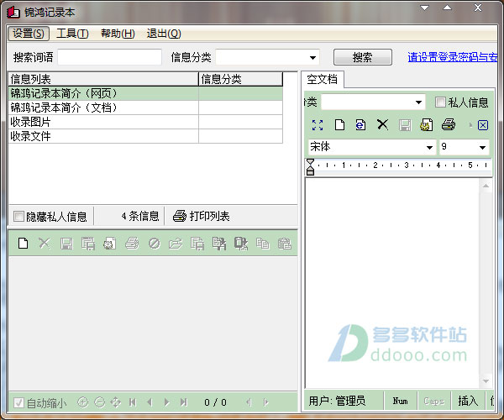Open the 信息分类 search dropdown
This screenshot has width=504, height=420.
tap(312, 58)
